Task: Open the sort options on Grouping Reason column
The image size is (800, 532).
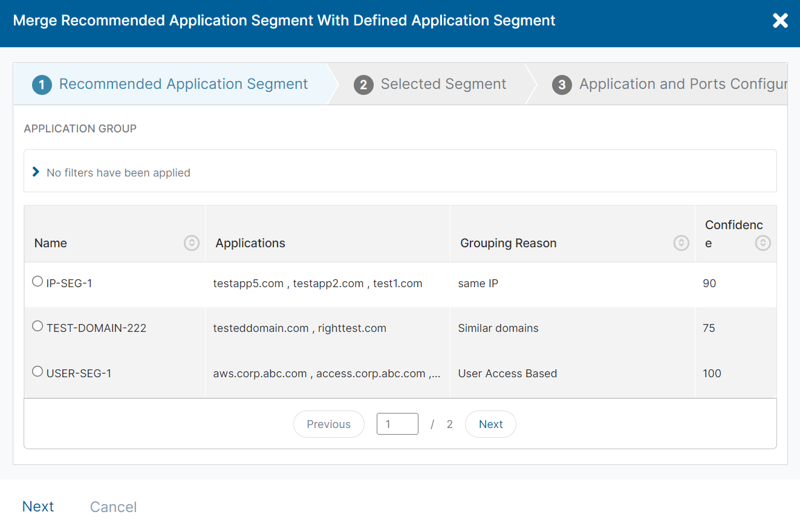Action: 681,242
